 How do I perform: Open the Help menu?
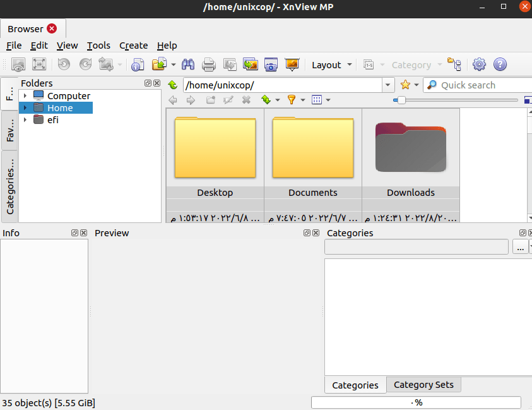click(x=167, y=45)
